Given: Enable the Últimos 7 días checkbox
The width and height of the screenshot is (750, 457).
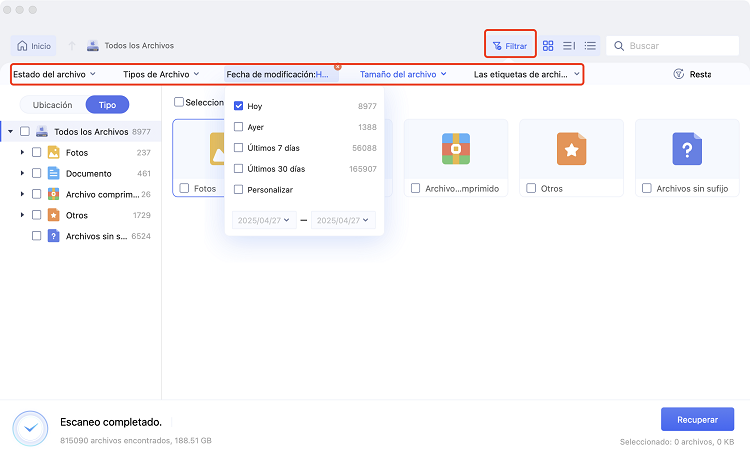Looking at the screenshot, I should 238,148.
